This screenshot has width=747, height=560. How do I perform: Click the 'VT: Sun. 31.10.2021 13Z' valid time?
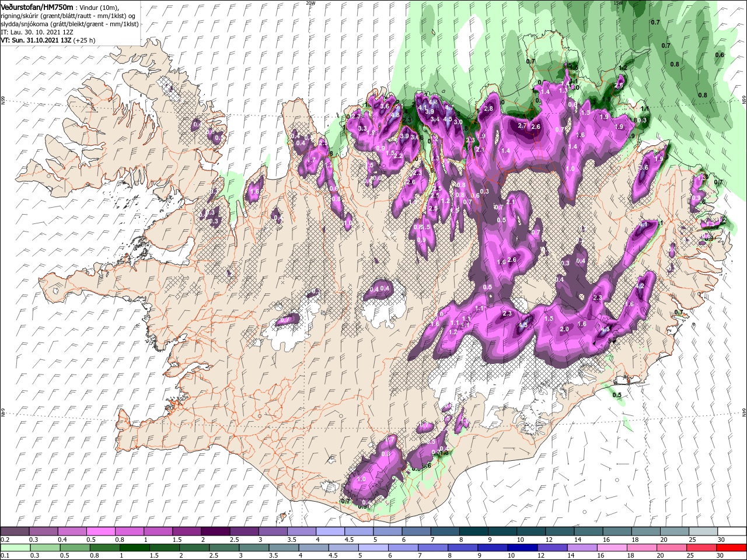coord(36,40)
